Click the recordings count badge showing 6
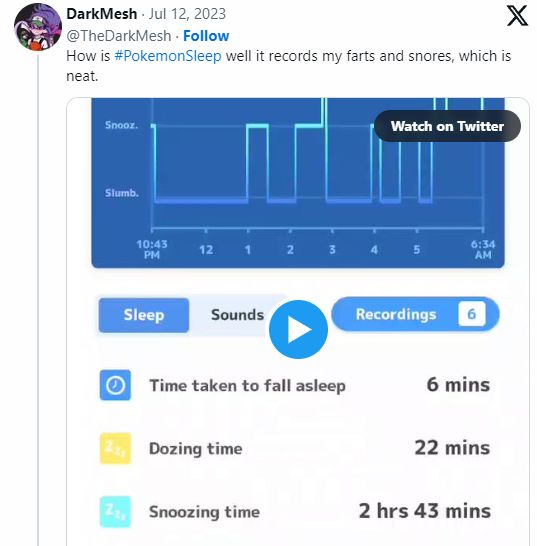 point(472,314)
